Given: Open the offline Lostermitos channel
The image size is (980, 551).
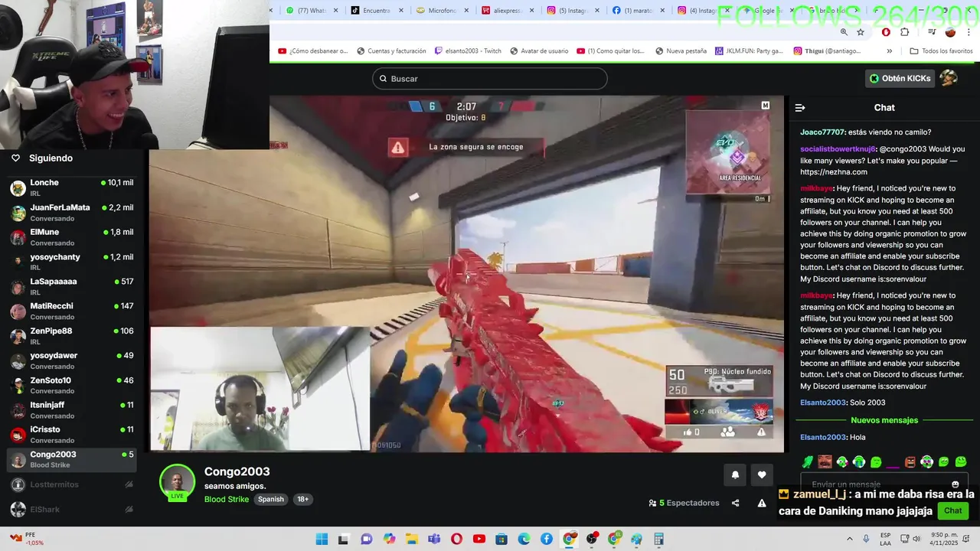Looking at the screenshot, I should 73,484.
